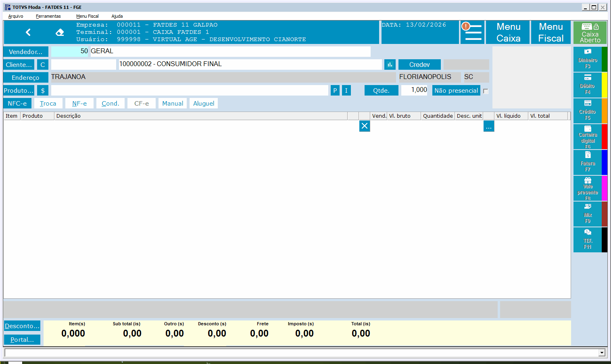Click the C button next to Cliente

[43, 64]
